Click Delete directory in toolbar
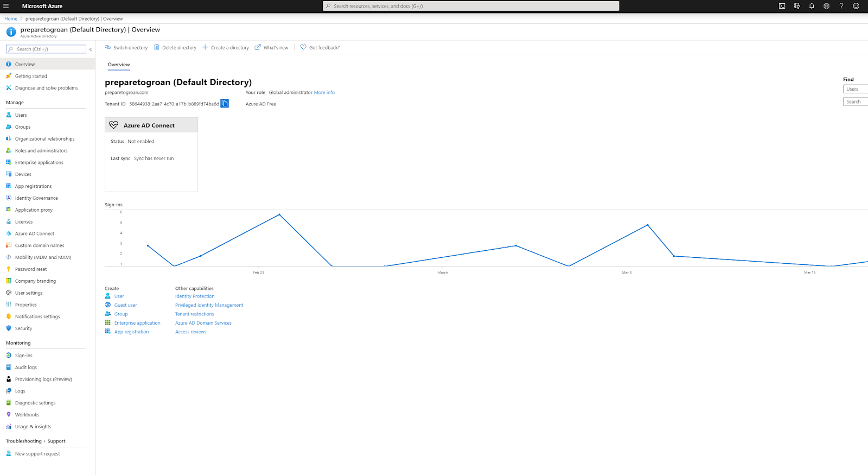 pyautogui.click(x=175, y=48)
